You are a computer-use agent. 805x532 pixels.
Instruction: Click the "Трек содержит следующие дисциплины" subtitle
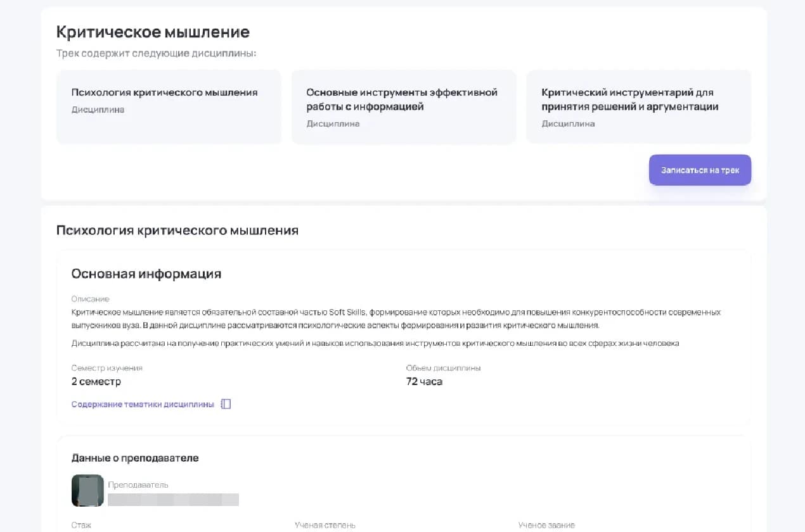[156, 53]
